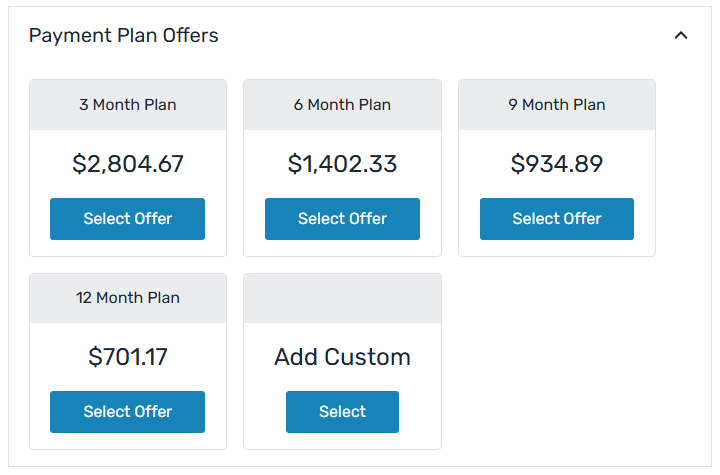Select the 12 Month Plan offer
The image size is (720, 475).
127,412
